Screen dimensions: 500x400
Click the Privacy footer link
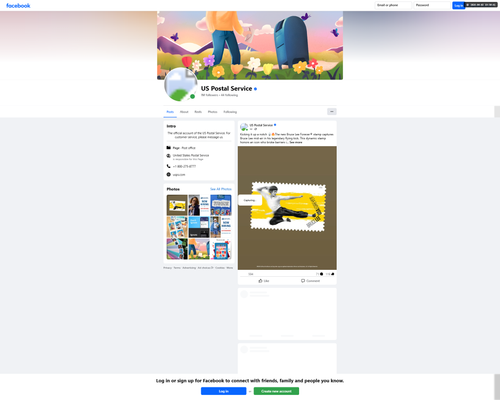click(168, 268)
